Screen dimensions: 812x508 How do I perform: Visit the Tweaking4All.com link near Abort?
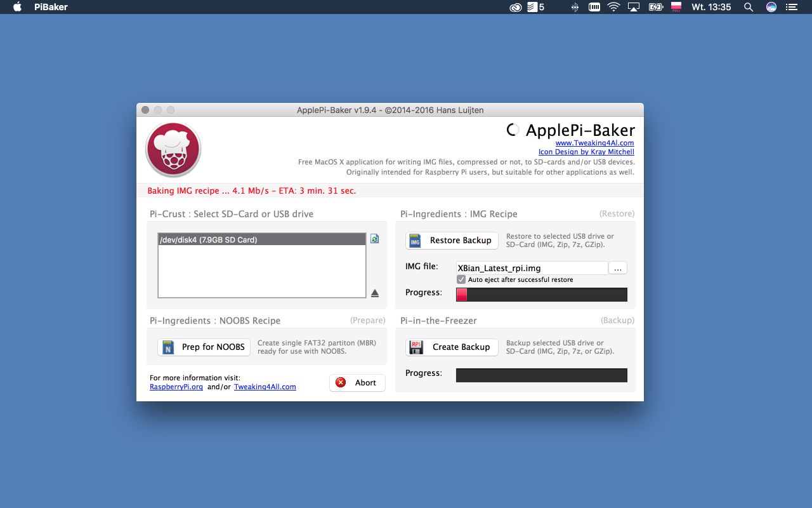[x=265, y=387]
